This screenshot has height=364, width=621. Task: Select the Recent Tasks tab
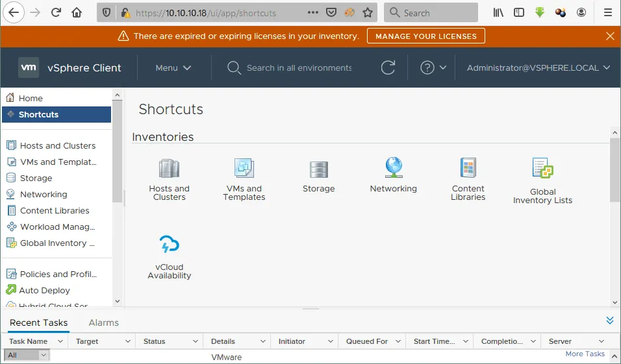tap(38, 322)
